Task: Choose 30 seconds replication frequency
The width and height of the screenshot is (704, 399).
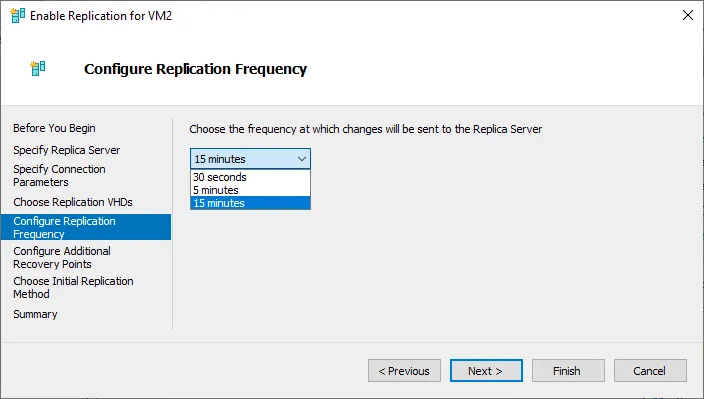Action: [x=250, y=177]
